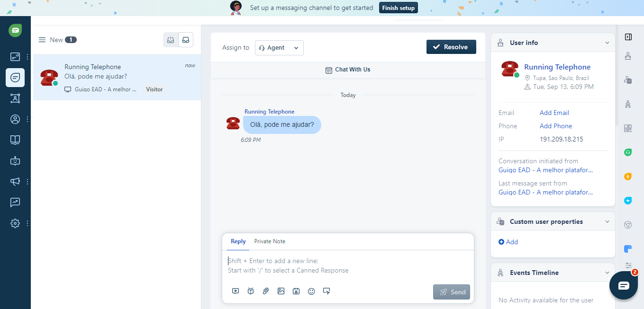Open the orange app icon in right rail
Viewport: 644px width, 309px height.
(x=628, y=177)
